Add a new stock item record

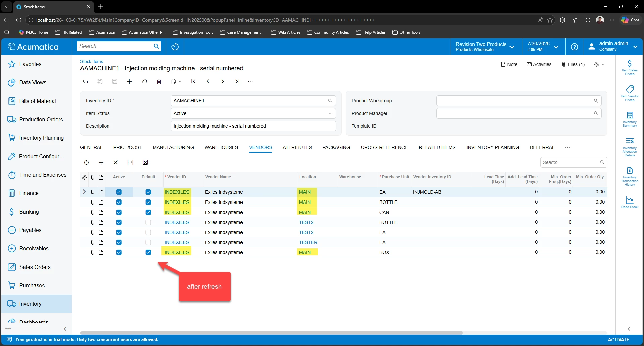click(x=129, y=81)
